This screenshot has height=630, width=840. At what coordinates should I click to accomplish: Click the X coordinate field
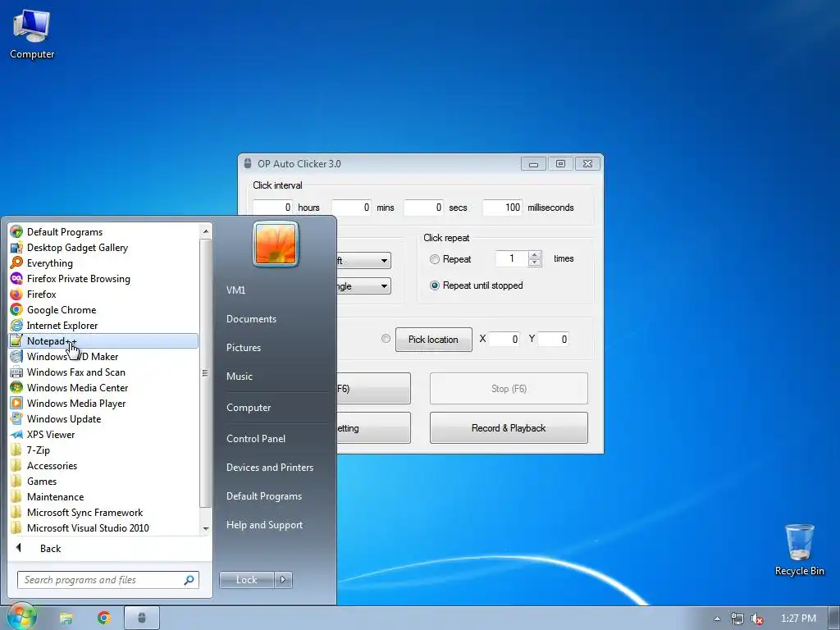[504, 339]
